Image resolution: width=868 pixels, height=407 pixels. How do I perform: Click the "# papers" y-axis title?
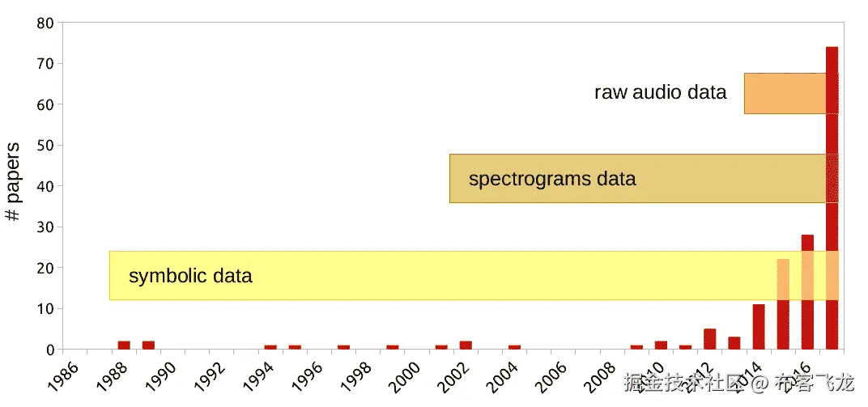13,181
